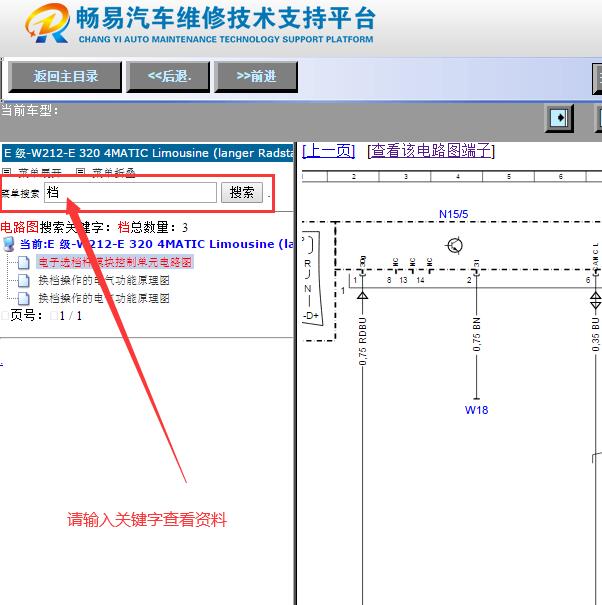Open the 上一页 previous page link
The height and width of the screenshot is (605, 602).
328,150
